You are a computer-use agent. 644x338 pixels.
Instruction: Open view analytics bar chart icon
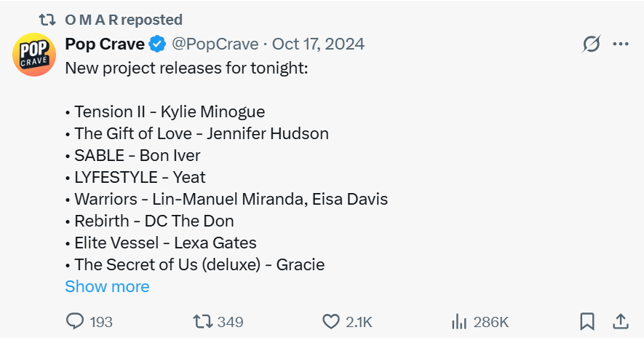coord(459,321)
